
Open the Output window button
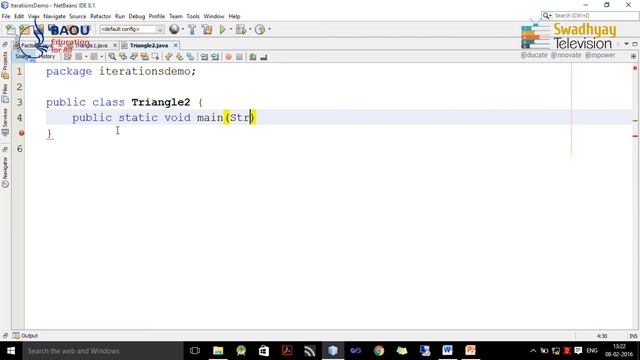click(x=25, y=336)
